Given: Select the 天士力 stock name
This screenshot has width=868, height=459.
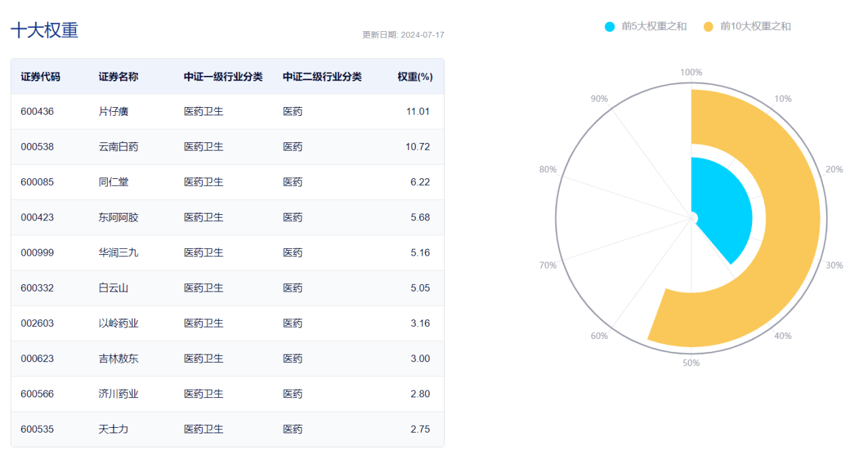Looking at the screenshot, I should (x=113, y=429).
